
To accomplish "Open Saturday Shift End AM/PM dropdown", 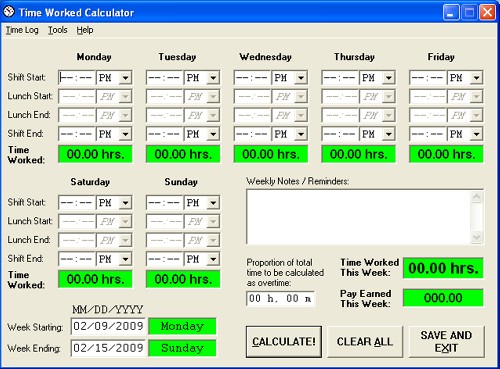I will [x=125, y=259].
